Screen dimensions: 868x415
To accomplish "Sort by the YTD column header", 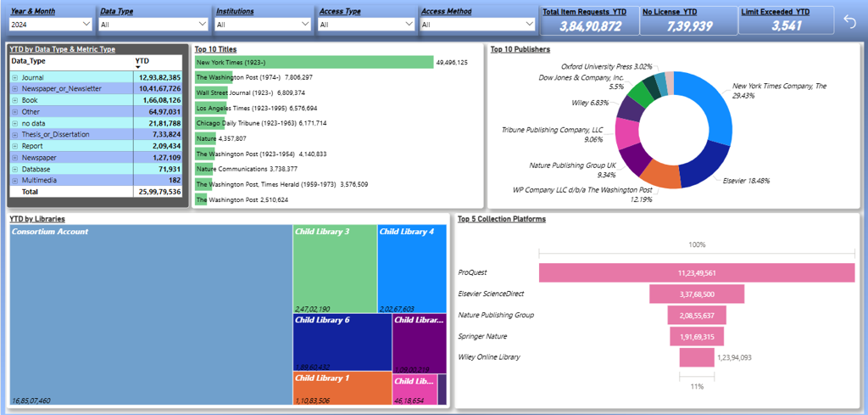I will coord(142,61).
